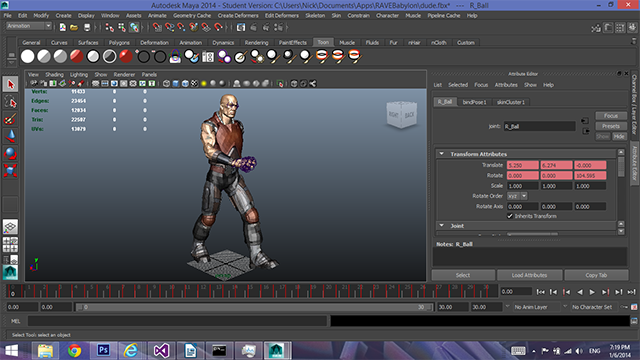The image size is (640, 360).
Task: Click the play forward button
Action: pyautogui.click(x=592, y=292)
